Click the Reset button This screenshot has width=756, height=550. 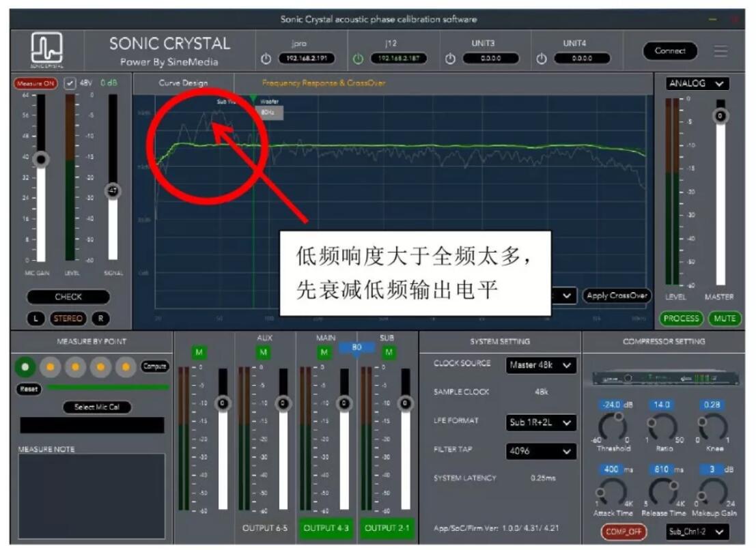[x=29, y=389]
